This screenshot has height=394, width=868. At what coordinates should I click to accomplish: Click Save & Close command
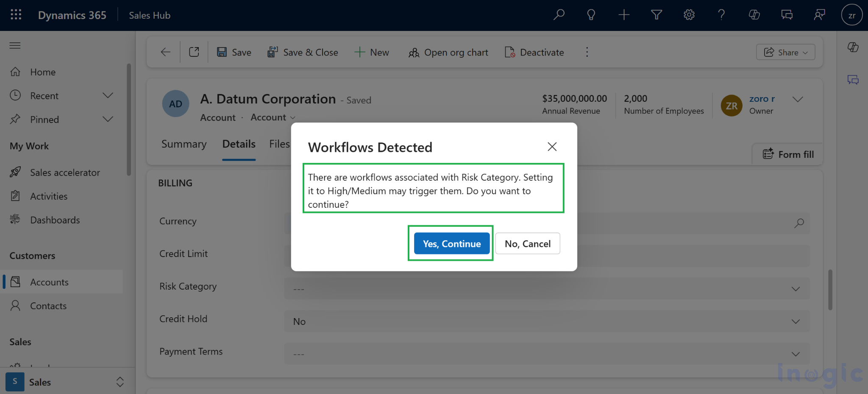pyautogui.click(x=303, y=52)
